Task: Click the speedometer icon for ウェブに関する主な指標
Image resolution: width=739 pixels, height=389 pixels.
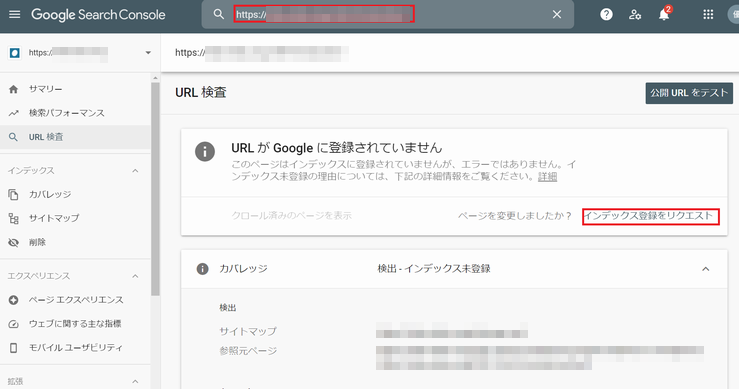Action: [x=14, y=324]
